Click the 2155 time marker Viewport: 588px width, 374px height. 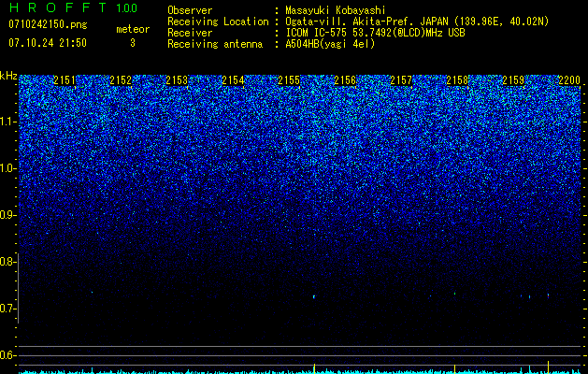tap(289, 80)
